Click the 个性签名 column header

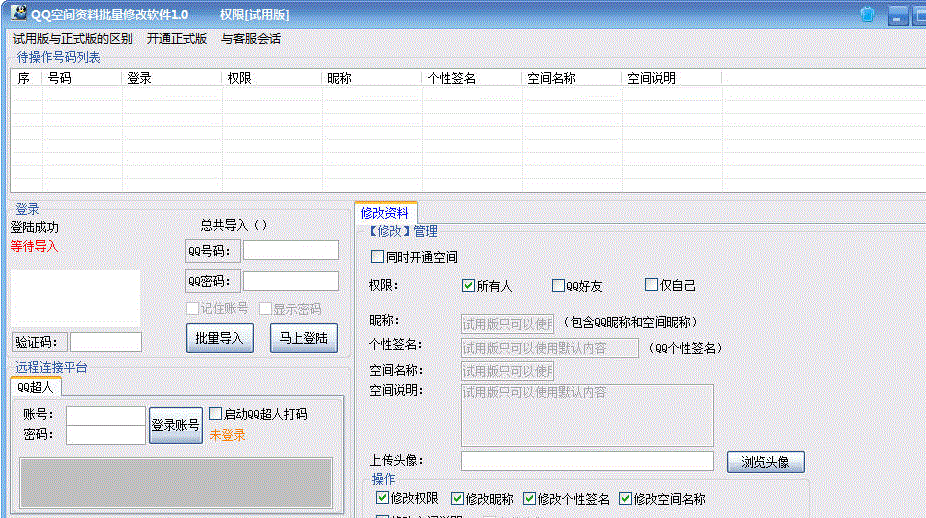tap(472, 78)
